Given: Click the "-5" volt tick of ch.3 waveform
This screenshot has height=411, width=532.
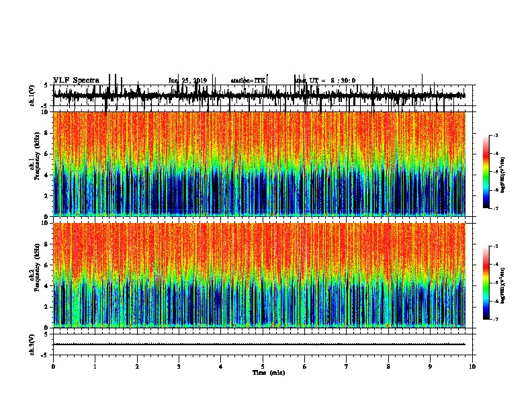Looking at the screenshot, I should 45,355.
